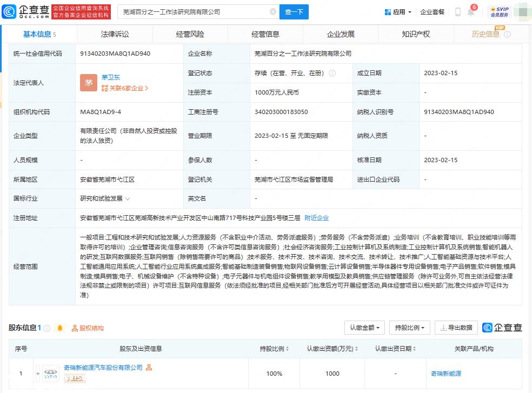Open the Qcc.com logo homepage
Image resolution: width=532 pixels, height=393 pixels.
26,11
